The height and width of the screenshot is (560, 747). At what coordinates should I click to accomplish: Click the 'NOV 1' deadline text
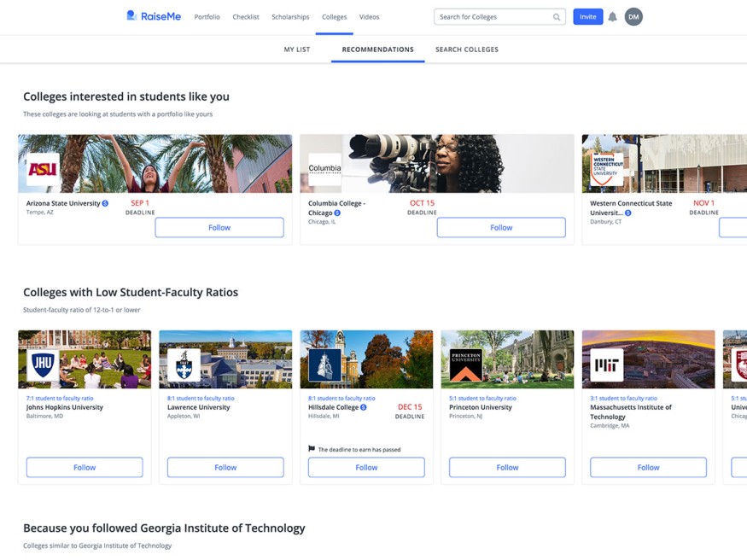click(704, 203)
